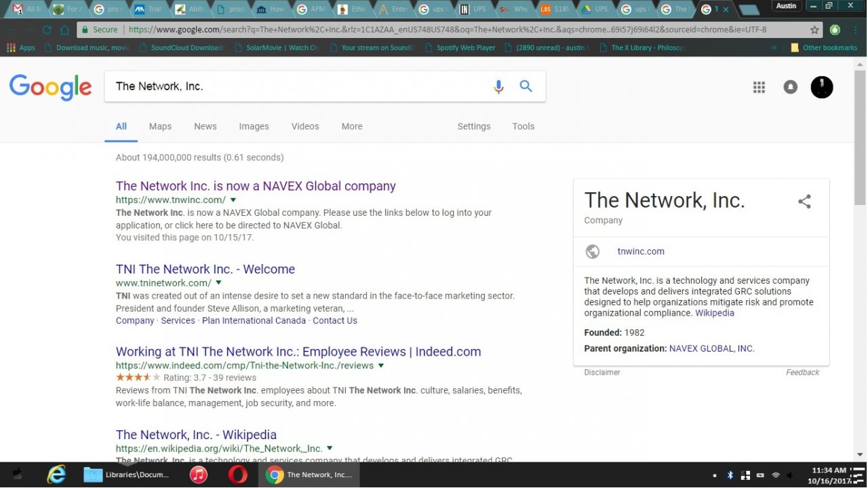Expand the arrow beside tninetwork.com result URL
Viewport: 868px width, 488px height.
pos(218,283)
